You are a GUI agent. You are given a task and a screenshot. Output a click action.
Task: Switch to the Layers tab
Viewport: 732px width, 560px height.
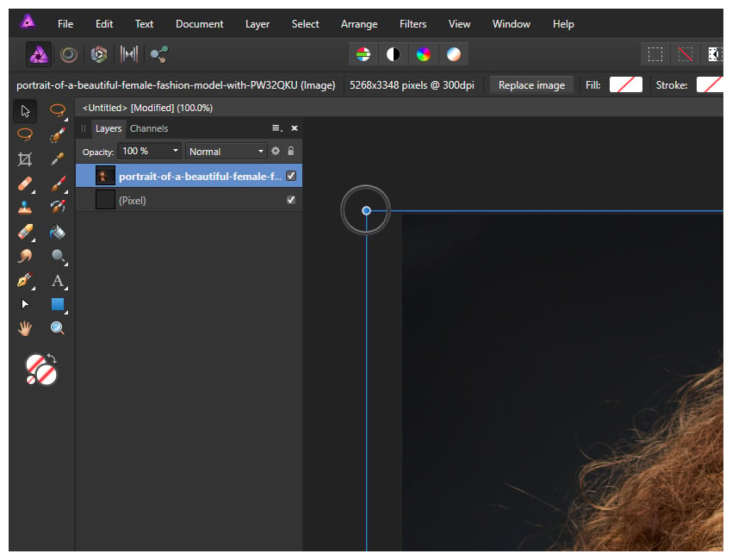tap(109, 128)
